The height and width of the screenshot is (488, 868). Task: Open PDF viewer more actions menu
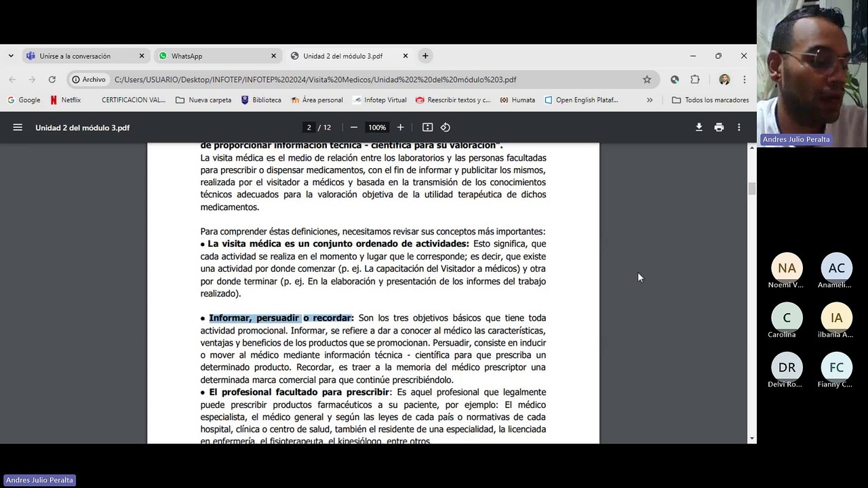click(x=739, y=127)
